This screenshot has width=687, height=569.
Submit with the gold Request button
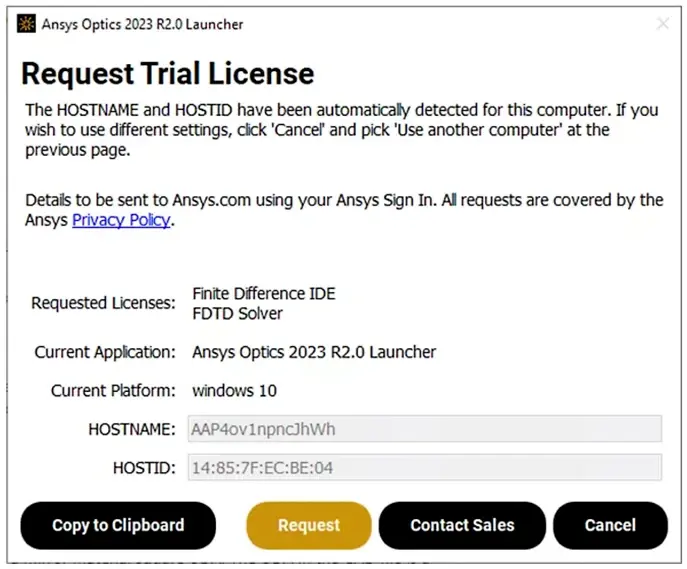(309, 525)
